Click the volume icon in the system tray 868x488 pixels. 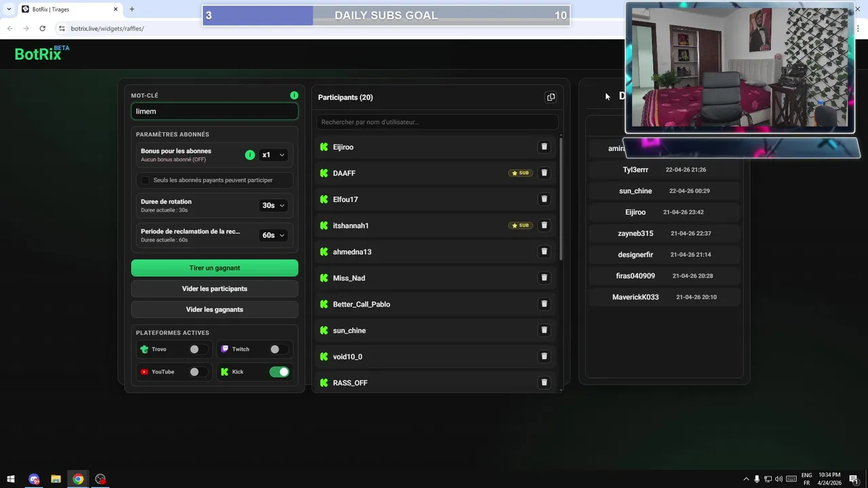[x=778, y=479]
